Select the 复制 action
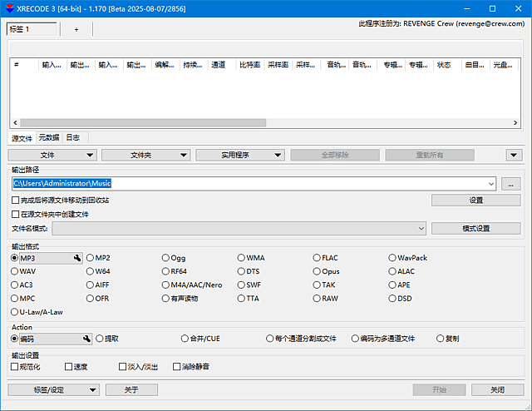532x411 pixels. tap(448, 339)
